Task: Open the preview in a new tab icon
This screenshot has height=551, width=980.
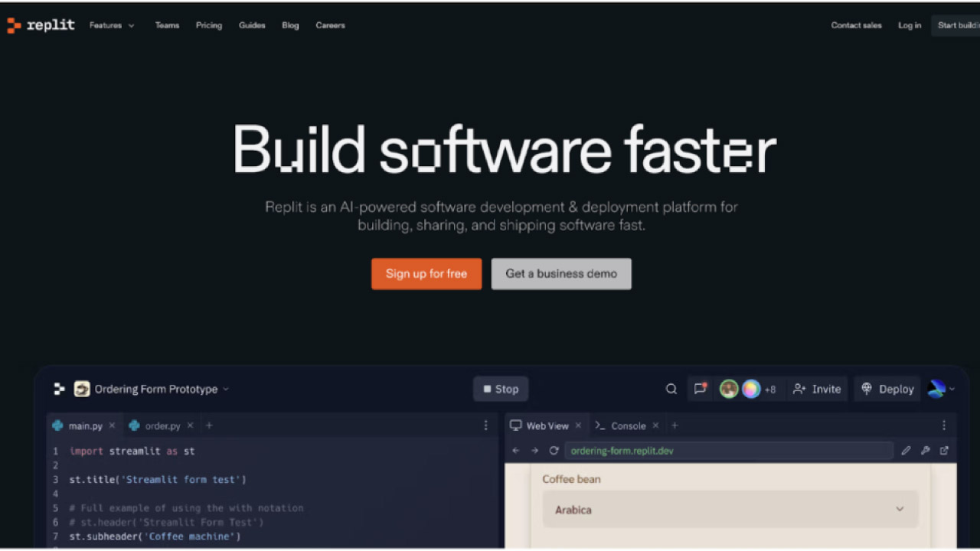Action: (x=945, y=451)
